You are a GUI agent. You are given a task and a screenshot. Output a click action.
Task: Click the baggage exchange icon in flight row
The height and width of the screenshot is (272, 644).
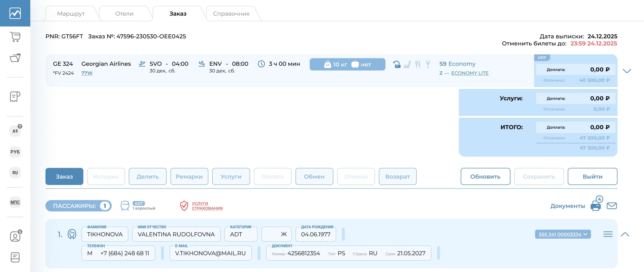point(397,64)
